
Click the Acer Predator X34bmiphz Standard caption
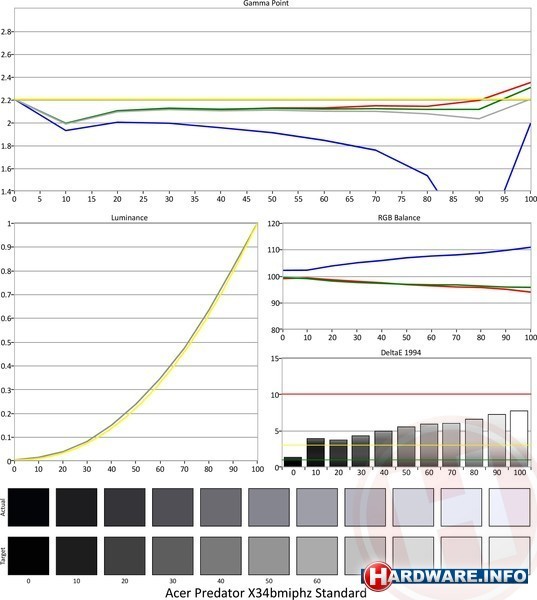point(266,593)
